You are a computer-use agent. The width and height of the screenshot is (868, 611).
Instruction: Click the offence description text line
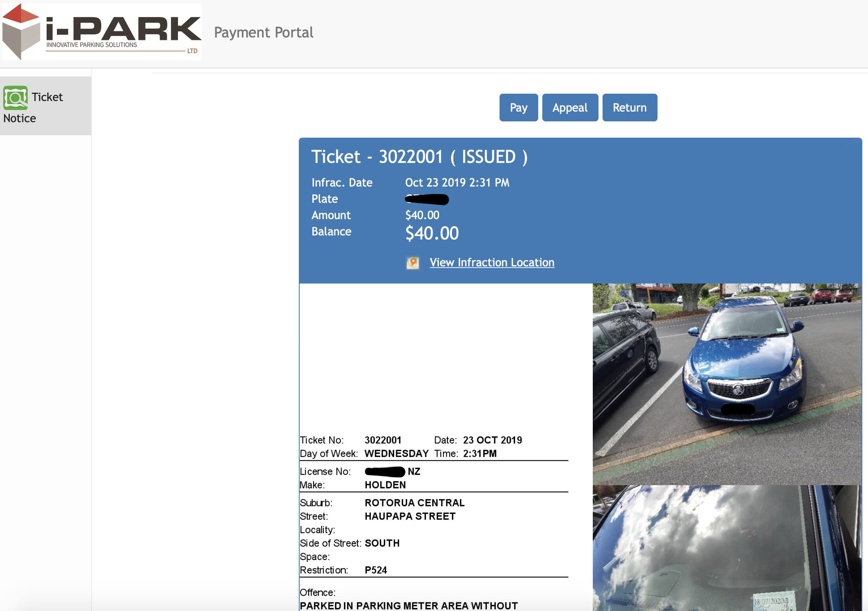[x=408, y=606]
